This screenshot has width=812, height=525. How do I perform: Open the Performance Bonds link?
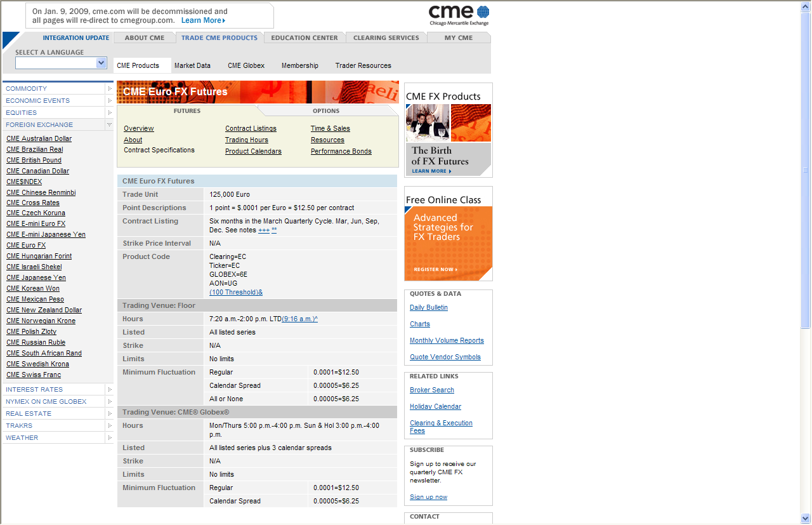341,151
